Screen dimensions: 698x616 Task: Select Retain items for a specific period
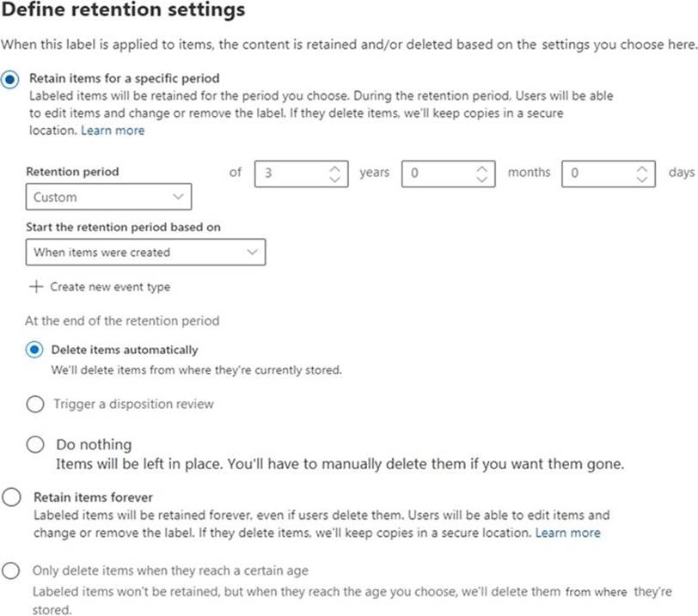tap(9, 78)
